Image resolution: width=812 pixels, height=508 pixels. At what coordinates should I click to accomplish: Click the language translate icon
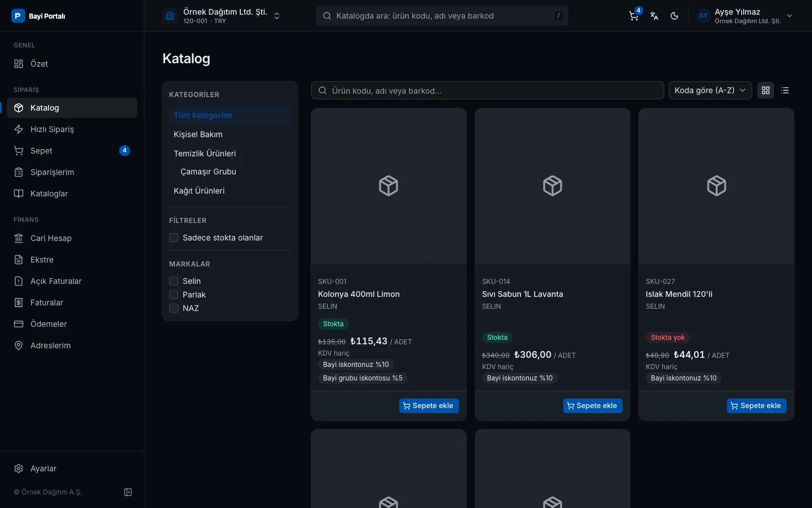tap(654, 16)
